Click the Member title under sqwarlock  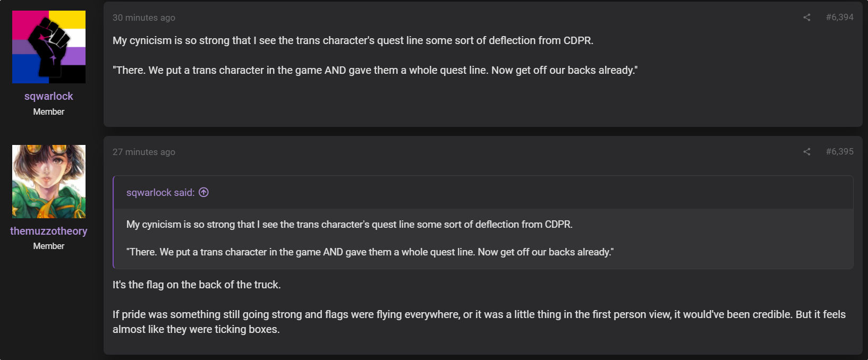point(49,112)
